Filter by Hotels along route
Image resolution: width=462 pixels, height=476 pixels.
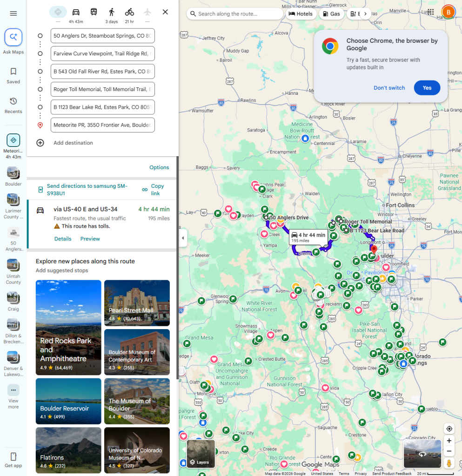[x=301, y=13]
